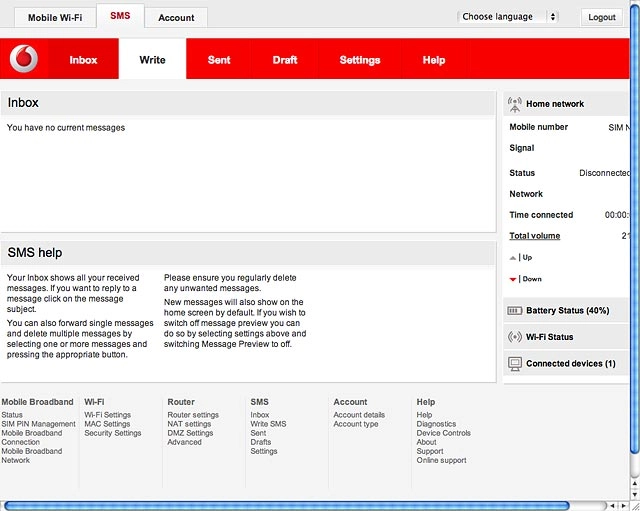640x511 pixels.
Task: Open the Write SMS tab
Action: point(152,60)
